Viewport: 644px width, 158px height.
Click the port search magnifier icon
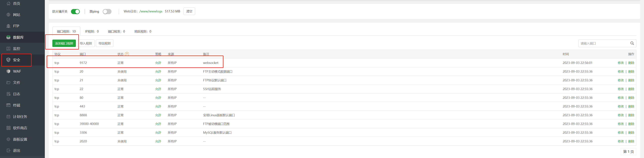coord(632,43)
